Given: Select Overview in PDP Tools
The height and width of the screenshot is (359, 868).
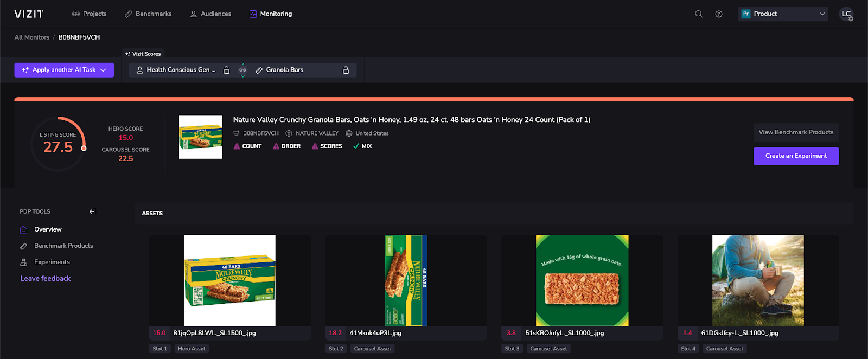Looking at the screenshot, I should 48,229.
